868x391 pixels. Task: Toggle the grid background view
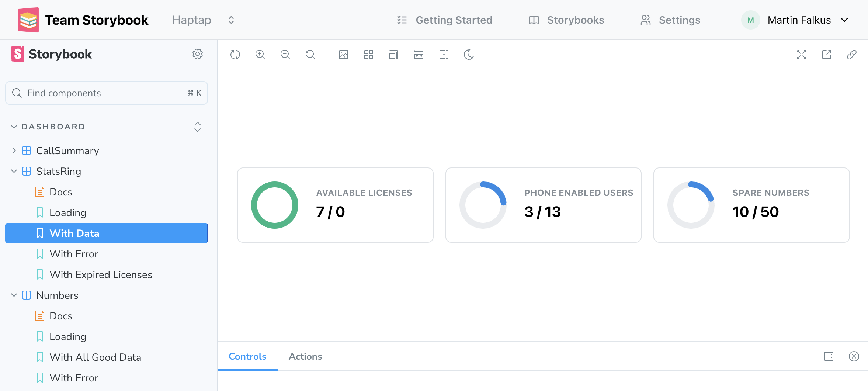pyautogui.click(x=368, y=55)
